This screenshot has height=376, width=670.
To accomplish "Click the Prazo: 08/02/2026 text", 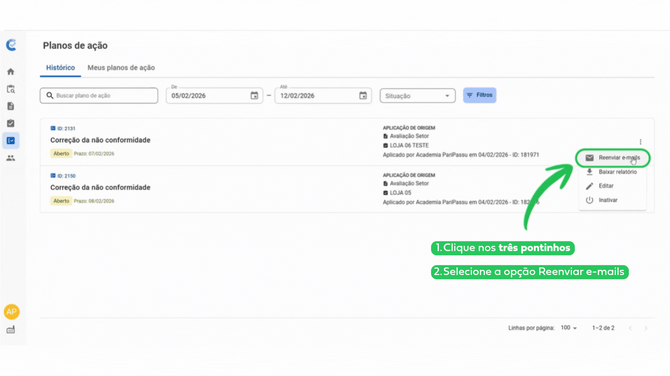I will (x=94, y=201).
